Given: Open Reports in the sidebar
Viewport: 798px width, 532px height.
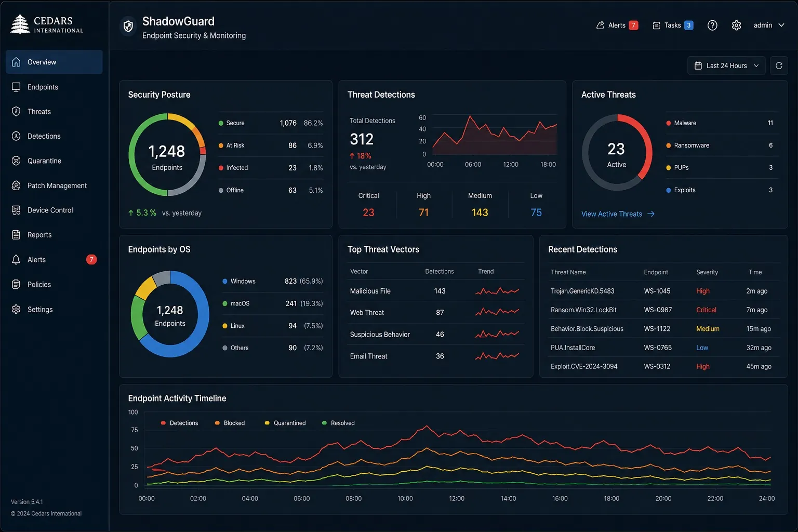Looking at the screenshot, I should (x=54, y=235).
